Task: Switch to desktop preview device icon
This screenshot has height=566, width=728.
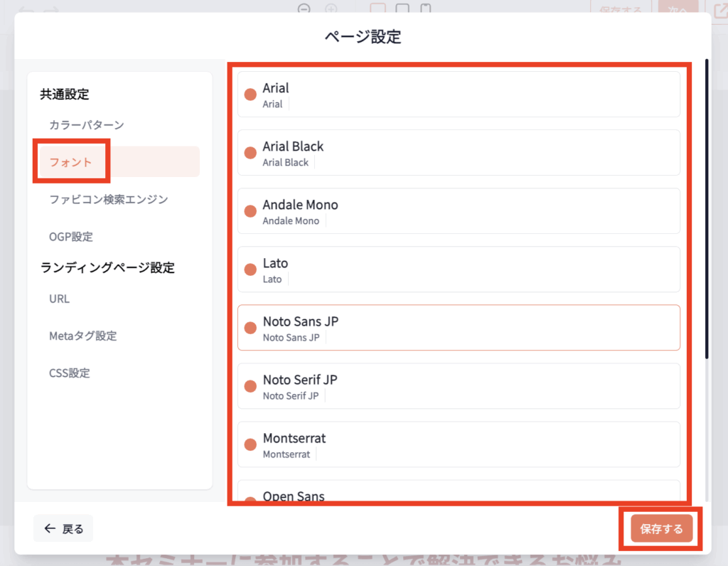Action: 378,9
